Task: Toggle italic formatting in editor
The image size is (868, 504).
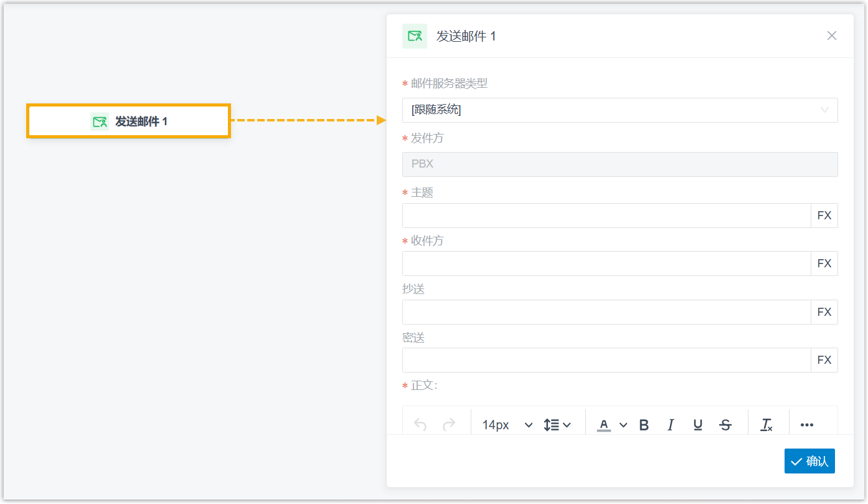Action: pos(671,425)
